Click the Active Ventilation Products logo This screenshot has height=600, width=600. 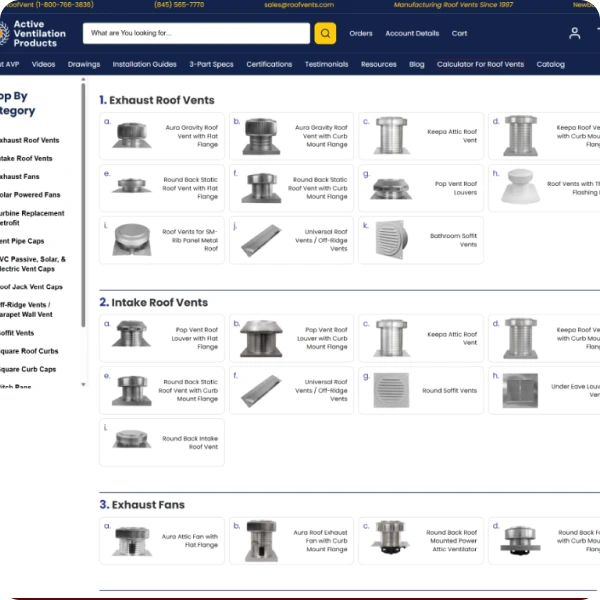[33, 34]
